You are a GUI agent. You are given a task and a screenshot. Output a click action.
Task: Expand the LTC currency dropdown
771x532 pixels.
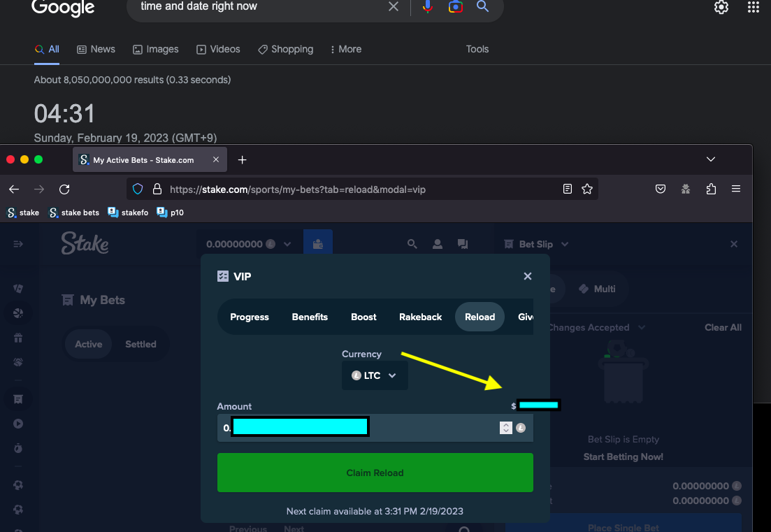[375, 375]
